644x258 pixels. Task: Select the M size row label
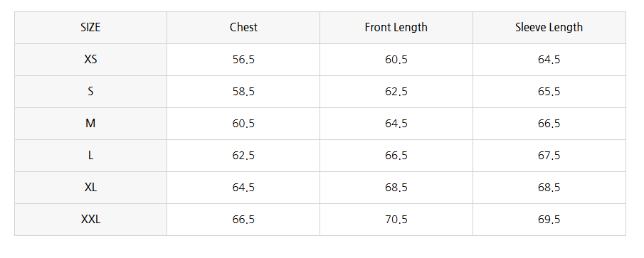pyautogui.click(x=90, y=124)
